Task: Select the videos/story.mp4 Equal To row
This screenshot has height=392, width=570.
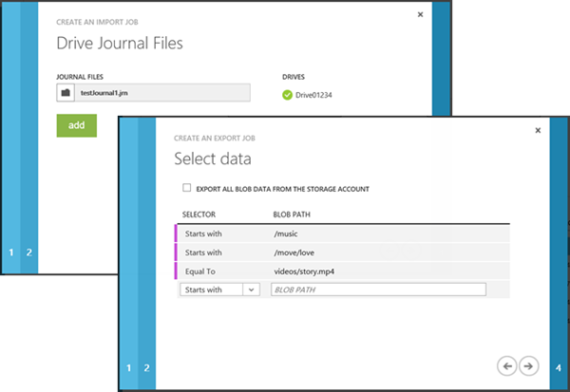Action: [342, 271]
